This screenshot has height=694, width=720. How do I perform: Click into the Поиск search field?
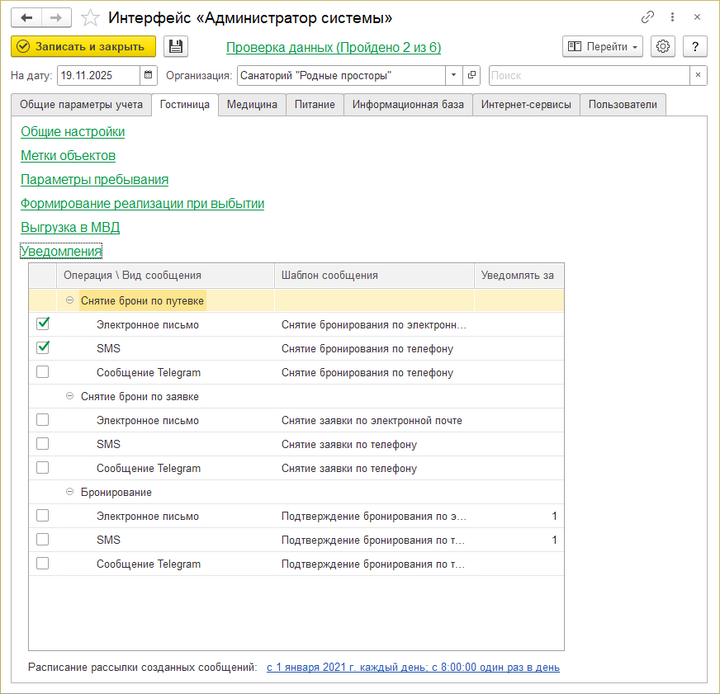point(587,75)
